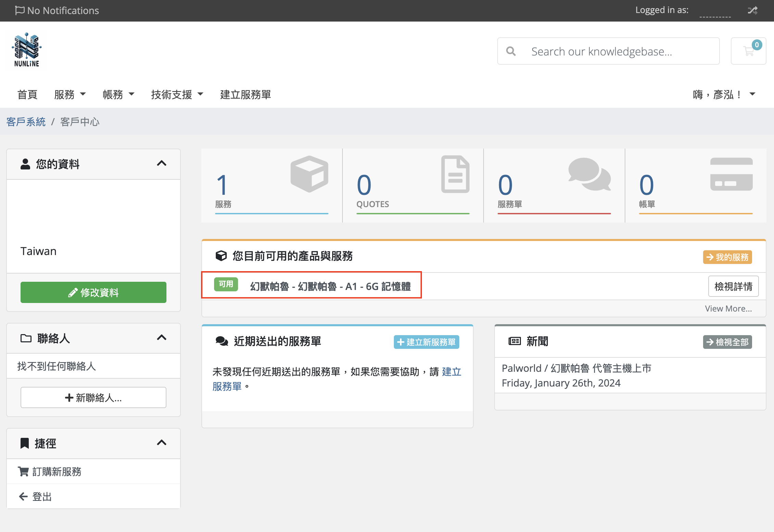774x532 pixels.
Task: Click the 客戶中心 breadcrumb text
Action: coord(80,122)
